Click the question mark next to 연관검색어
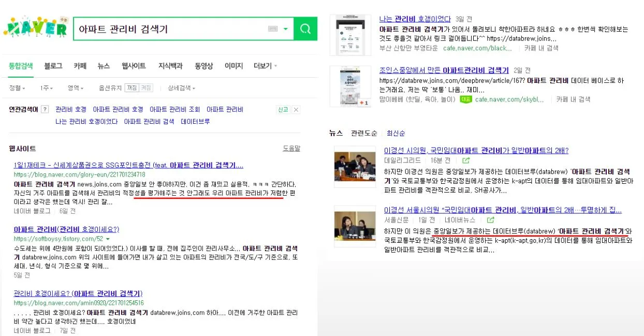Viewport: 644px width, 336px height. click(45, 109)
